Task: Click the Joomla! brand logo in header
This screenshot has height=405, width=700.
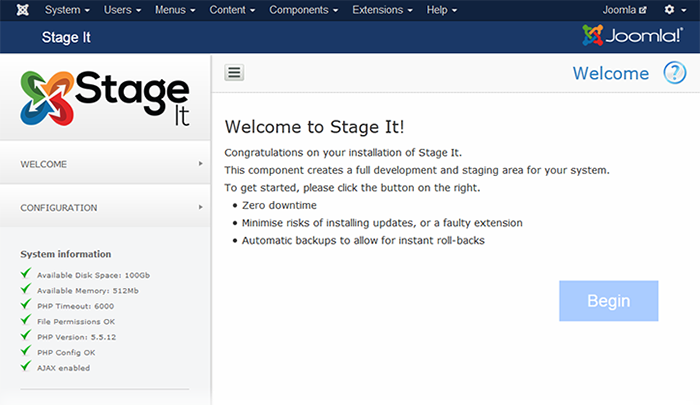Action: [x=632, y=35]
